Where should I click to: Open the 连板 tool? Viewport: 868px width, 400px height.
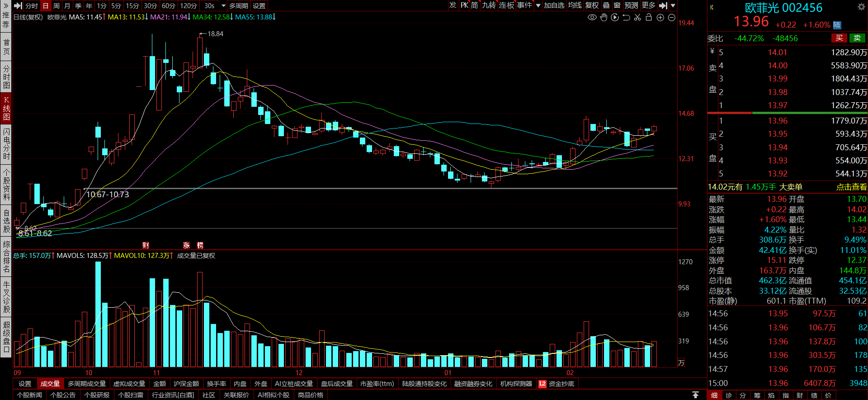506,5
